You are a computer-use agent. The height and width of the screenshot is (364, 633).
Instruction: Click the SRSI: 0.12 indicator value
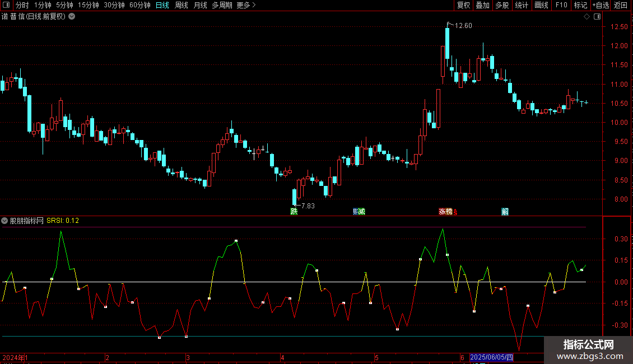coord(63,221)
